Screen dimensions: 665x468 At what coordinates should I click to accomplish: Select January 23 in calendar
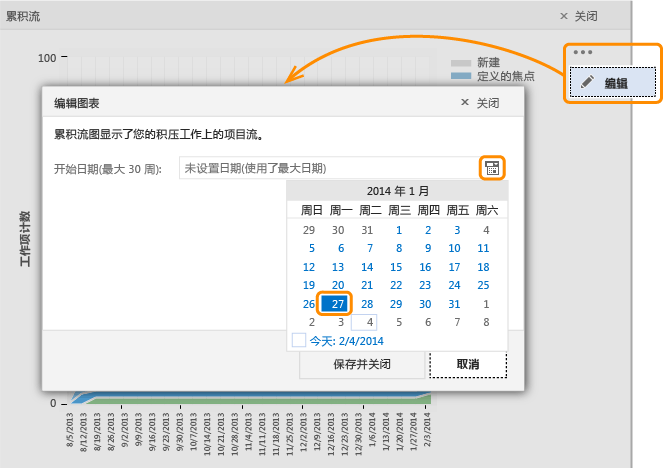[x=425, y=285]
